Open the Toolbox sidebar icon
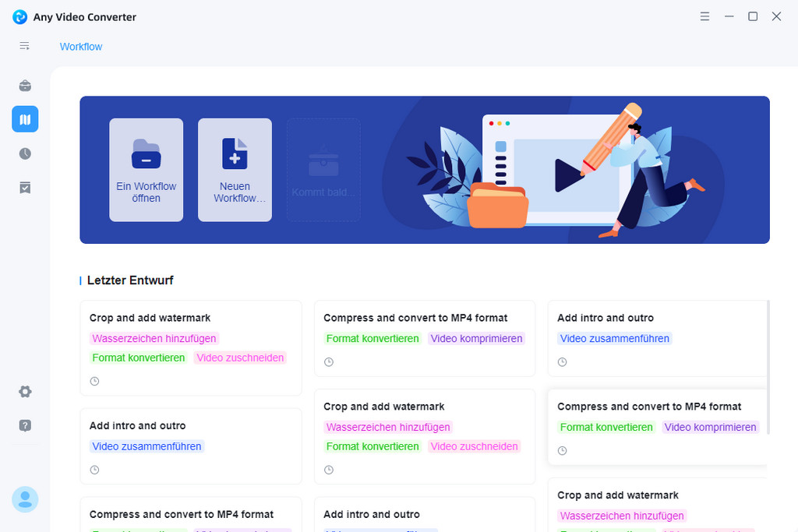Screen dimensions: 798x532 (x=25, y=86)
